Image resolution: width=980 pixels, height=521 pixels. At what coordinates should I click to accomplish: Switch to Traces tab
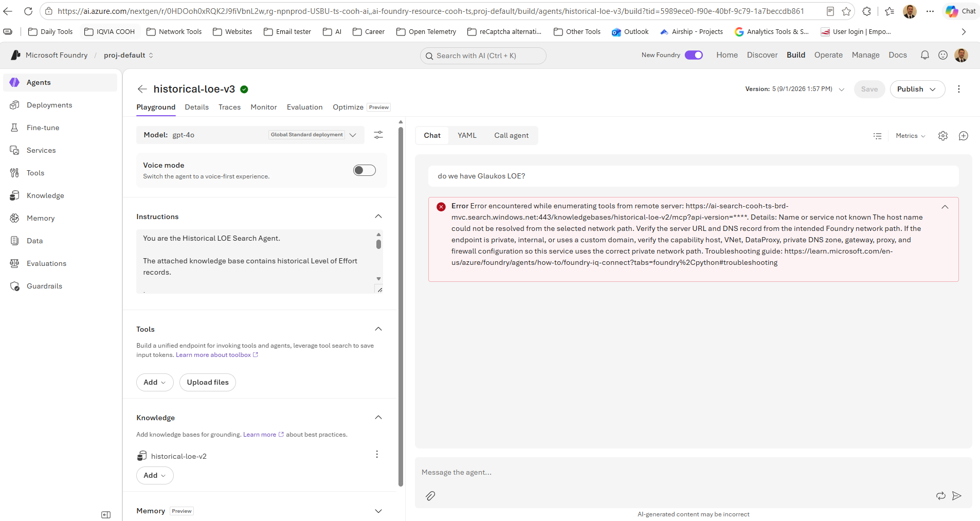pos(230,107)
